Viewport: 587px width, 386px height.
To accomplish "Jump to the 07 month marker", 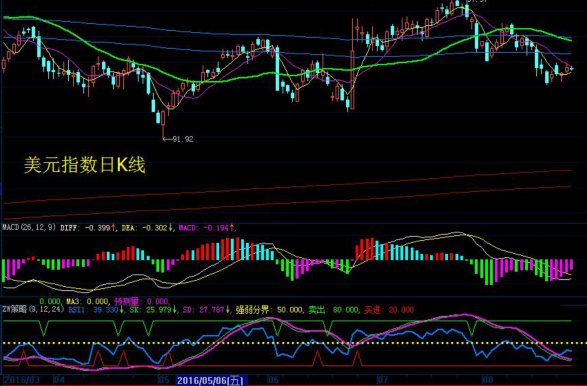I will click(382, 380).
